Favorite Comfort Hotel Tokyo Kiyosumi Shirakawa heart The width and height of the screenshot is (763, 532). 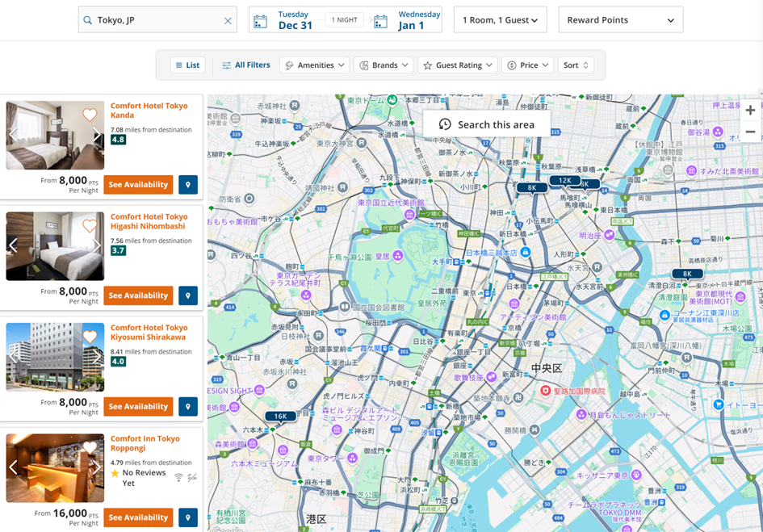[90, 337]
